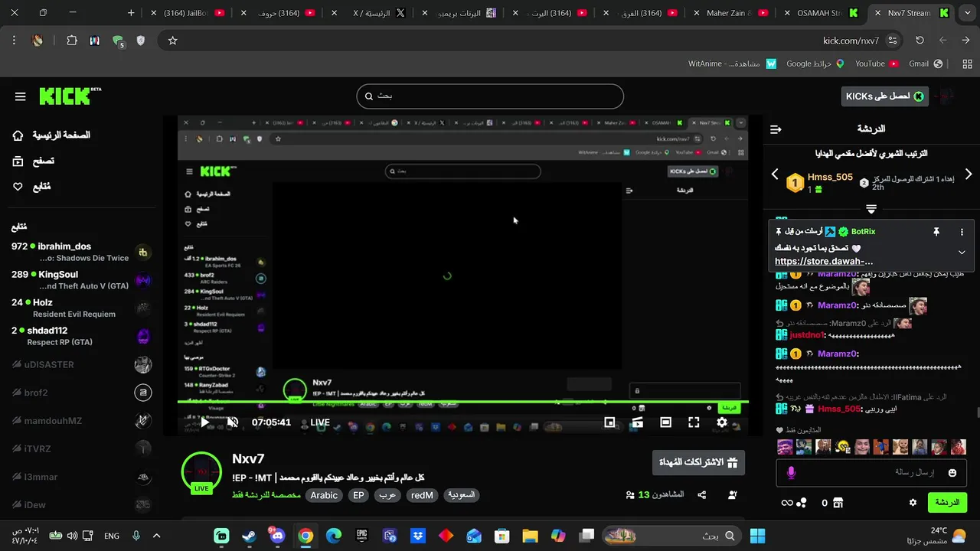Unmute the stream audio
The width and height of the screenshot is (980, 551).
tap(233, 422)
